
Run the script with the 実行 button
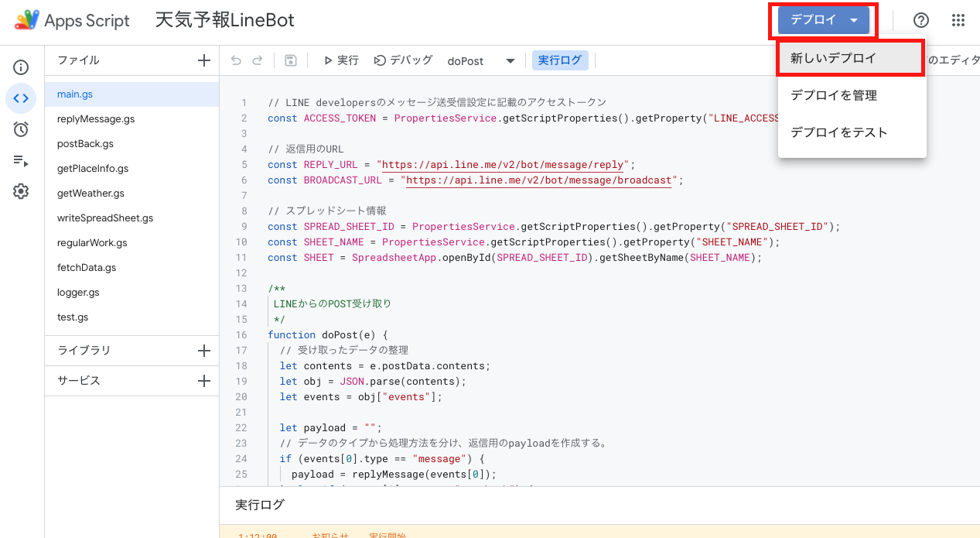pos(341,60)
